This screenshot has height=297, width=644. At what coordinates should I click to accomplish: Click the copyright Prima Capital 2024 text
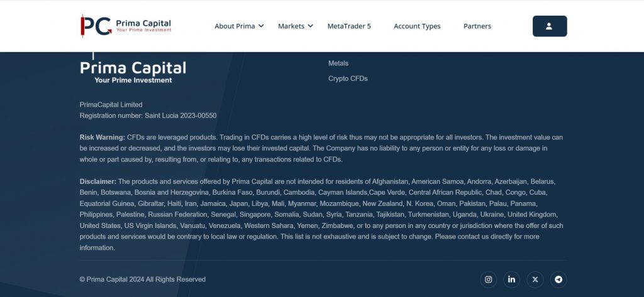tap(142, 279)
